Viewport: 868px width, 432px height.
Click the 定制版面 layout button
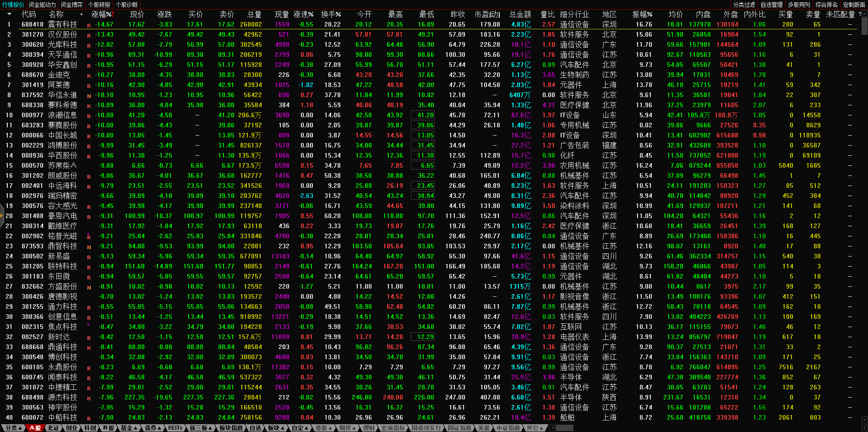854,5
